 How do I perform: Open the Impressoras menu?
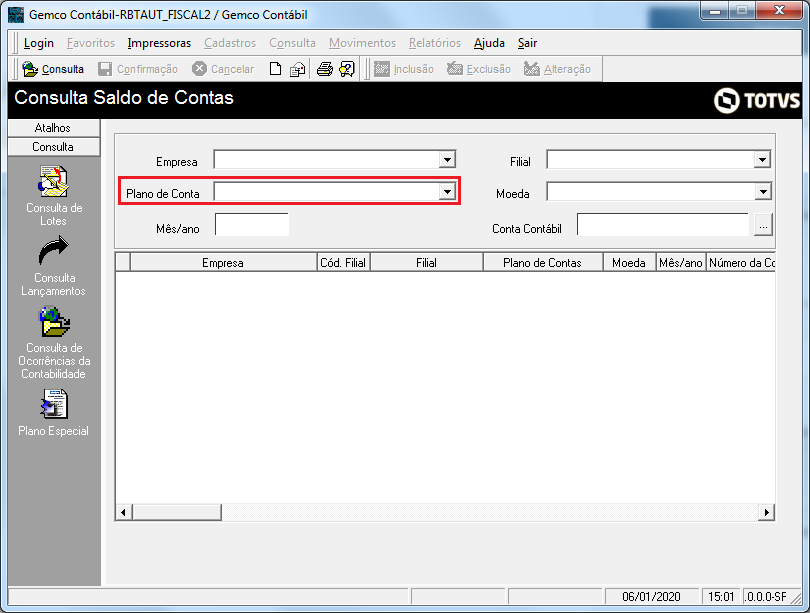(x=159, y=43)
